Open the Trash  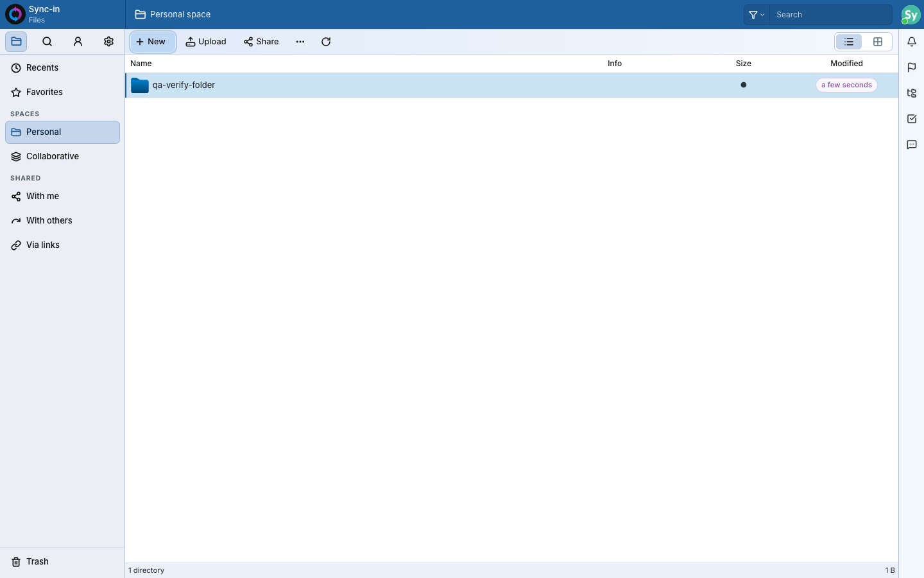coord(62,562)
